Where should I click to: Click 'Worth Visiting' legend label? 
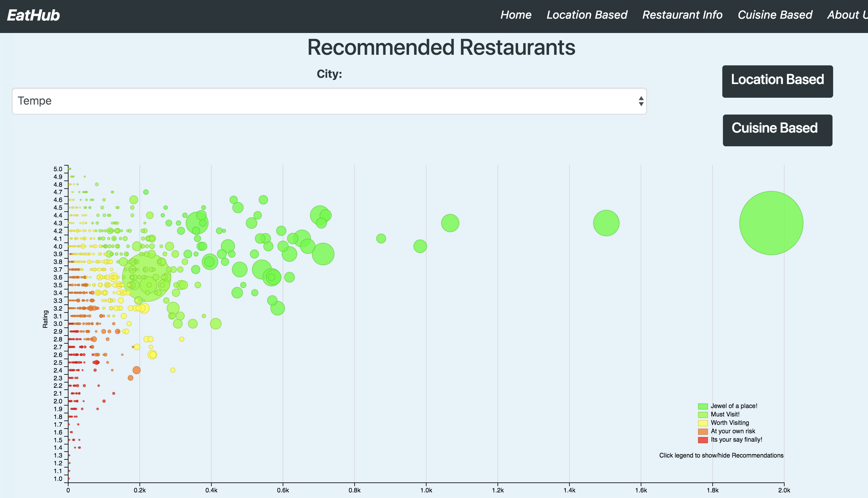point(729,423)
